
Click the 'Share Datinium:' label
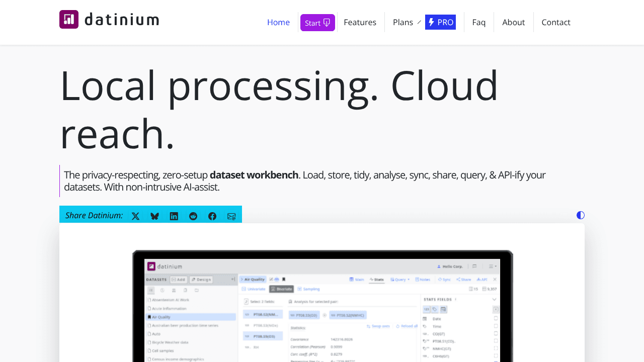coord(94,215)
